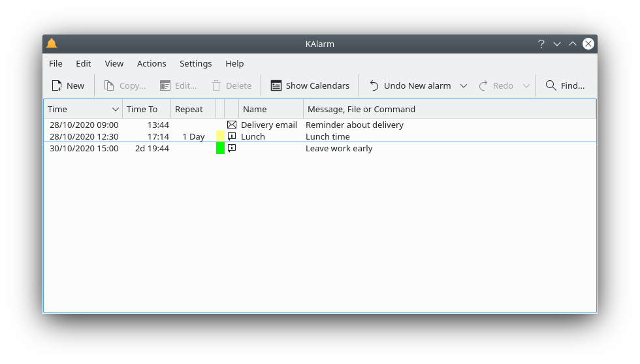The width and height of the screenshot is (640, 364).
Task: Click the Undo New alarm arrow icon
Action: click(x=374, y=85)
